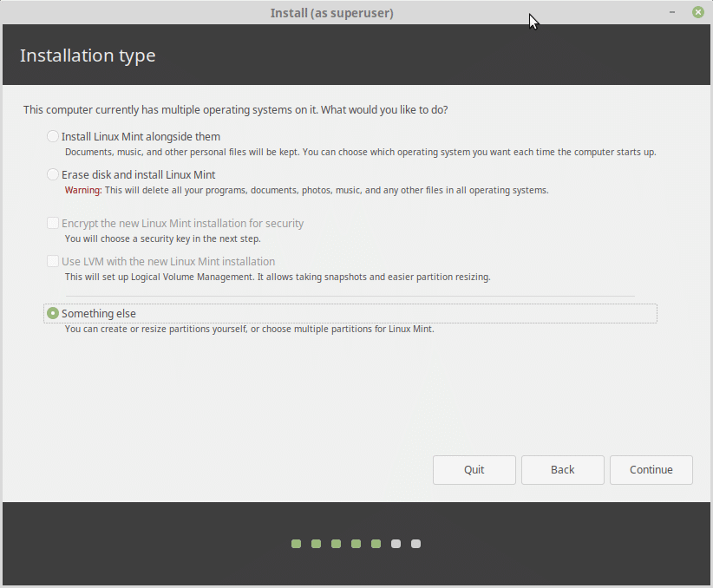
Task: Tick Encrypt the new Linux Mint installation
Action: point(53,223)
